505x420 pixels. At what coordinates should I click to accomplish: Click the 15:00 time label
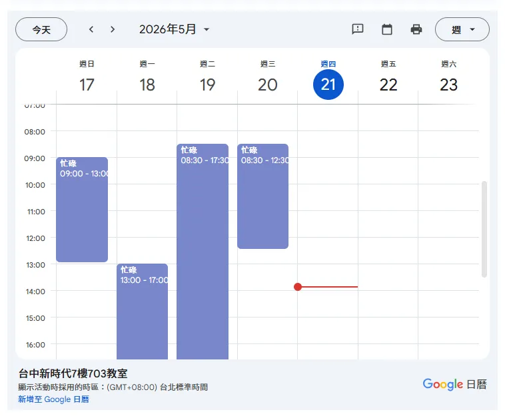click(x=35, y=318)
